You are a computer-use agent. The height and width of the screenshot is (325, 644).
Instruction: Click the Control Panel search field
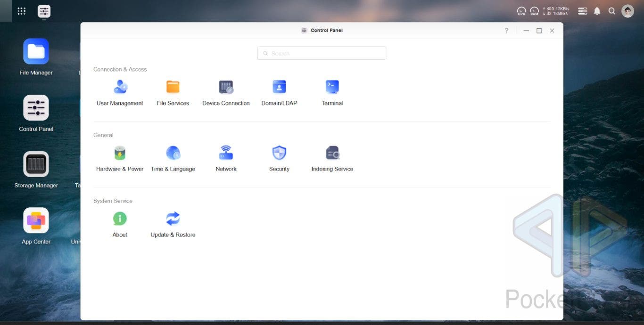click(322, 53)
